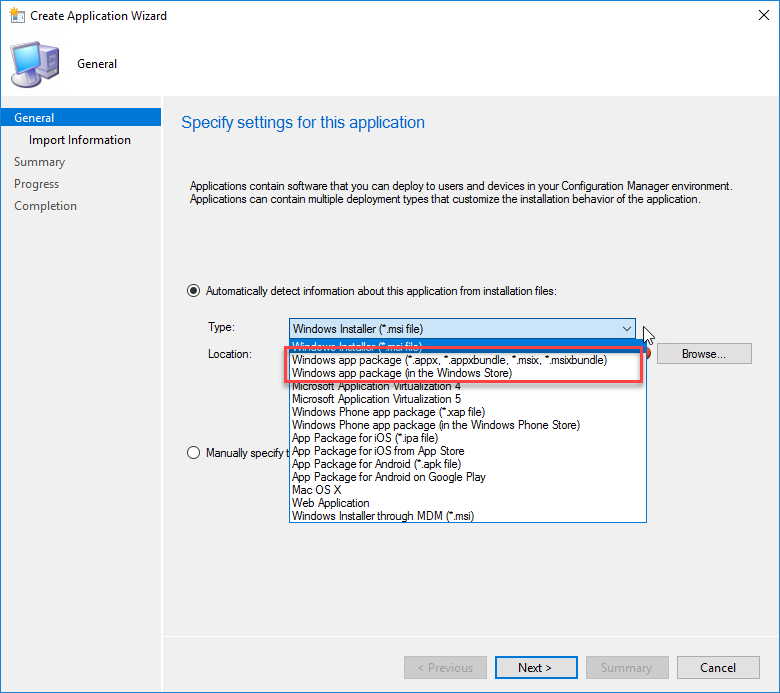The height and width of the screenshot is (693, 780).
Task: Choose Windows Installer through MDM (*.msi)
Action: pos(383,516)
